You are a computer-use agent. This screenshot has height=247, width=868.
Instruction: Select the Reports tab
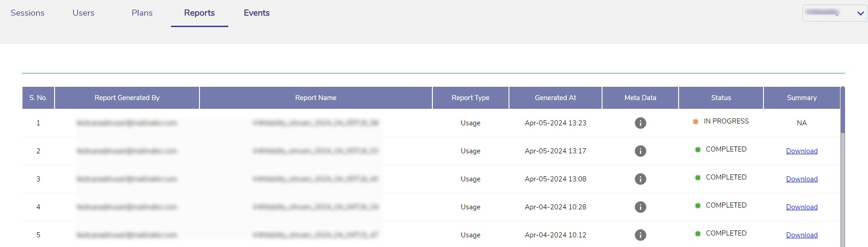coord(199,13)
